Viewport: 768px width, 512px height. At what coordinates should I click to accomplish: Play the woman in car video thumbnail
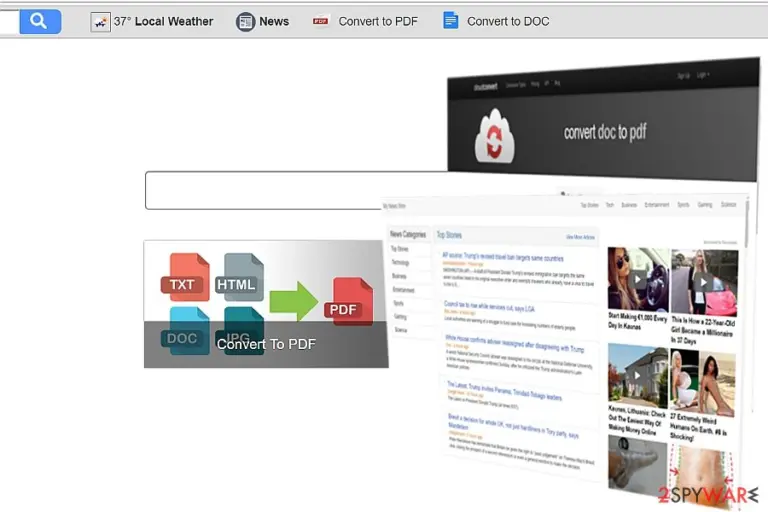click(638, 279)
